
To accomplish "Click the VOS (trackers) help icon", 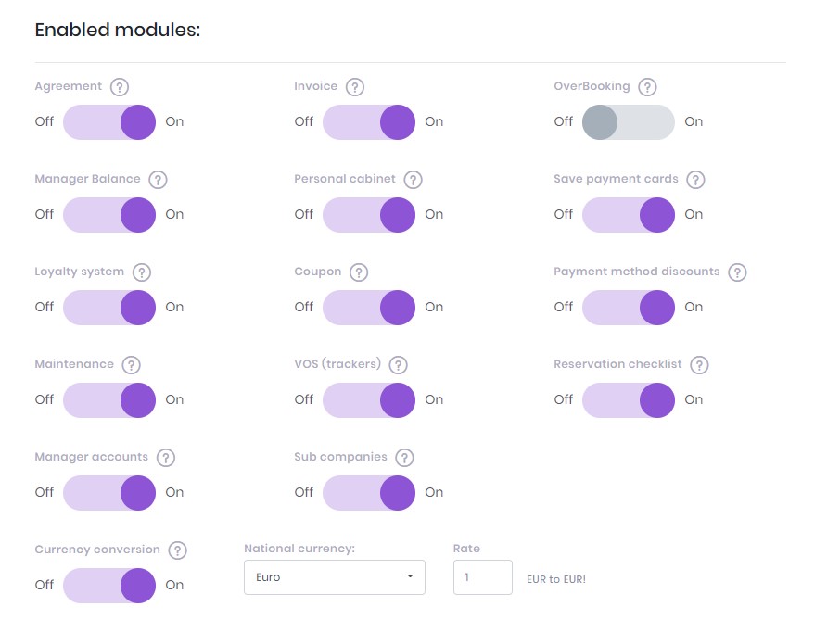I will pos(399,365).
